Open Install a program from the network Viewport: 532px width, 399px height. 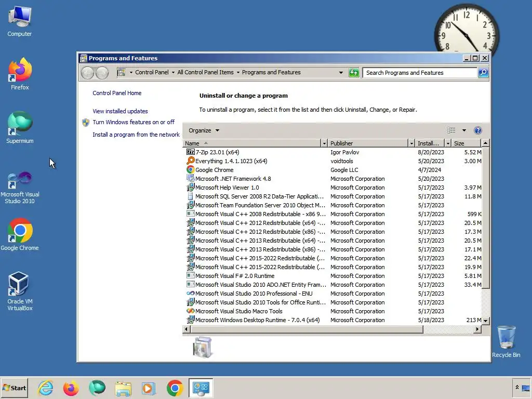pos(136,135)
